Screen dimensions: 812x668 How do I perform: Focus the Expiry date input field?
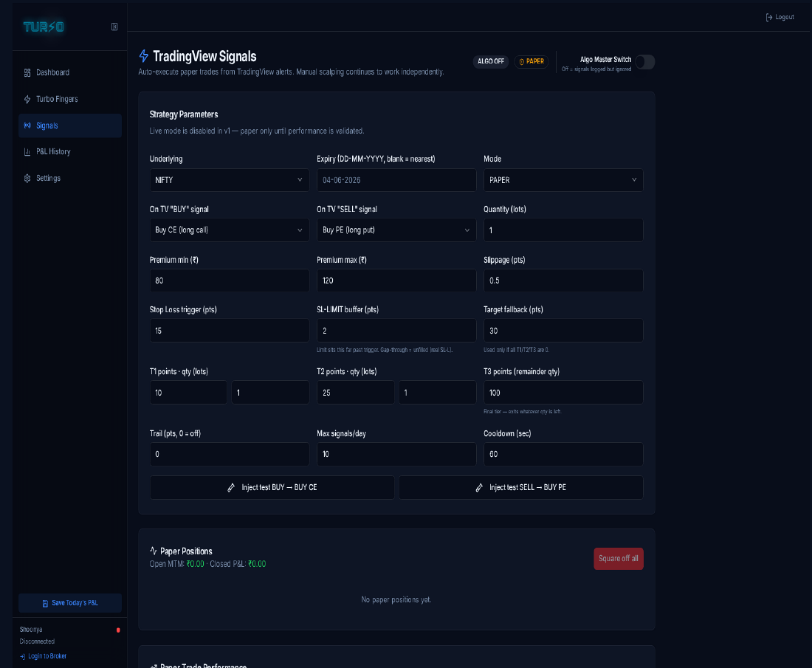(x=396, y=180)
